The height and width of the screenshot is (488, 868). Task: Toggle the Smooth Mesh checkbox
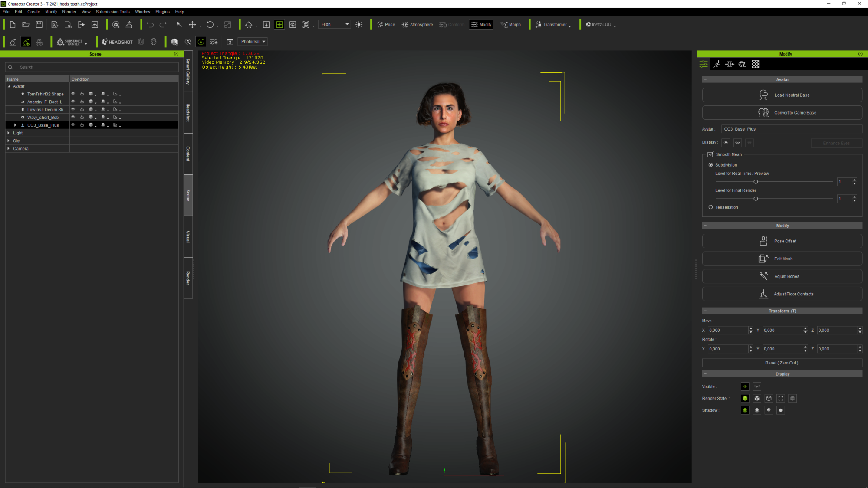(710, 154)
